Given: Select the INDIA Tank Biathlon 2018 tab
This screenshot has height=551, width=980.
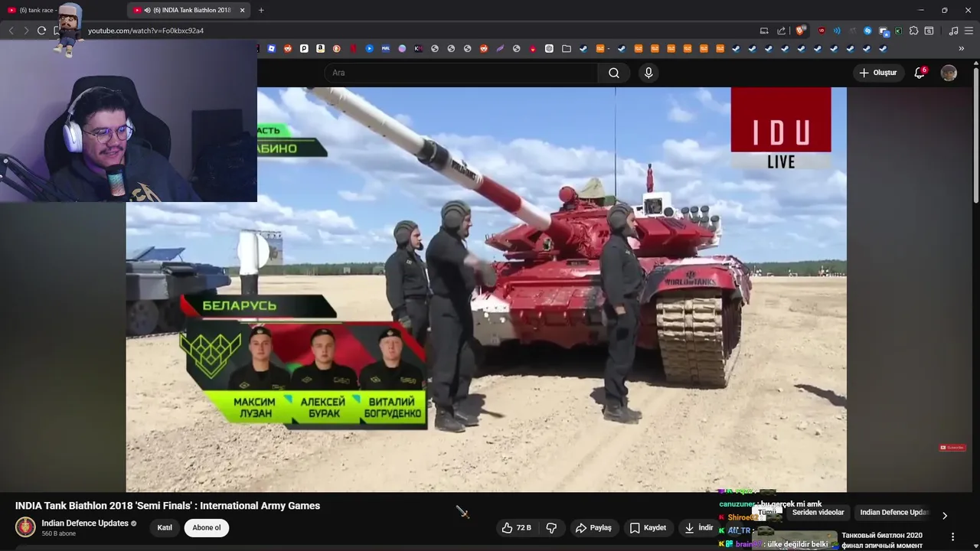Looking at the screenshot, I should (x=188, y=10).
